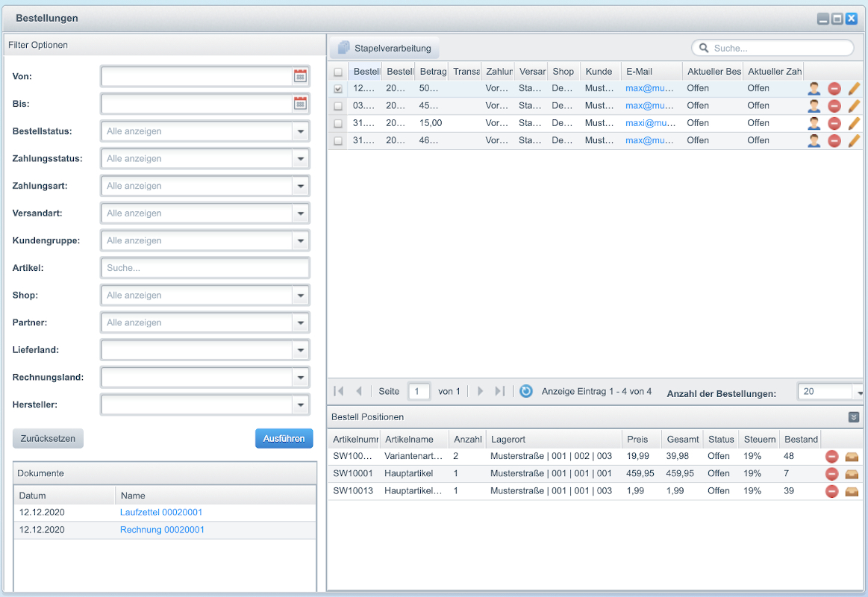Screen dimensions: 868x597
Task: Reload the order list with refresh icon
Action: 526,391
